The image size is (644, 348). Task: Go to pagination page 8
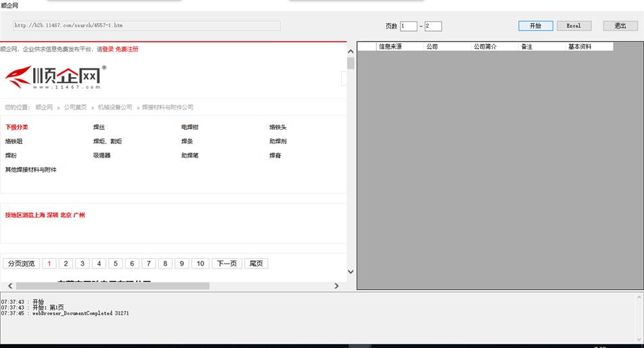(x=165, y=264)
